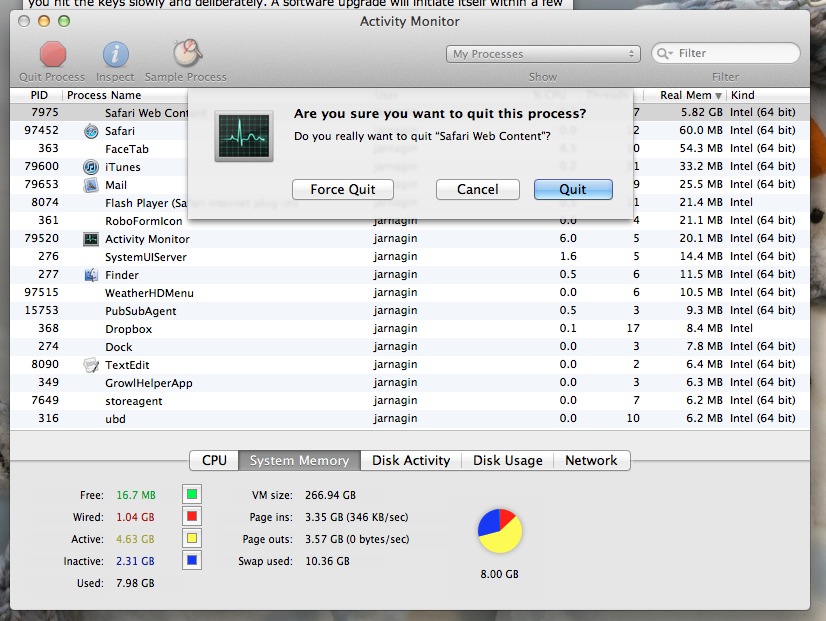This screenshot has width=826, height=621.
Task: Switch to the Disk Usage tab
Action: (507, 460)
